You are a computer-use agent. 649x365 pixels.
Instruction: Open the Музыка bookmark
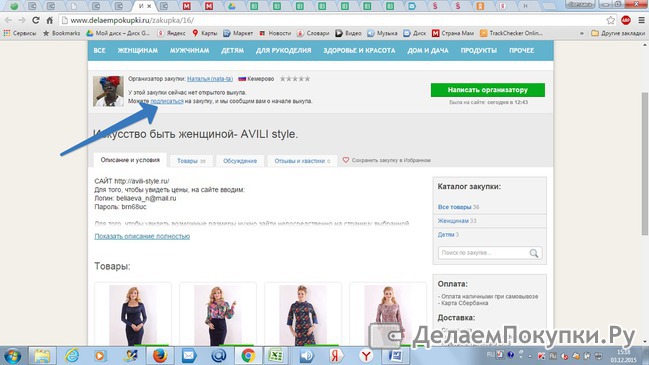coord(382,33)
